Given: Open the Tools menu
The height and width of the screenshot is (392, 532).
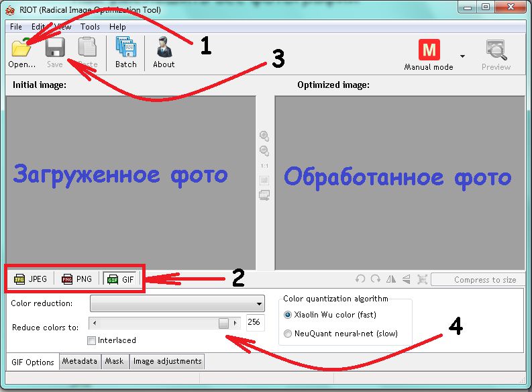Looking at the screenshot, I should pyautogui.click(x=90, y=27).
